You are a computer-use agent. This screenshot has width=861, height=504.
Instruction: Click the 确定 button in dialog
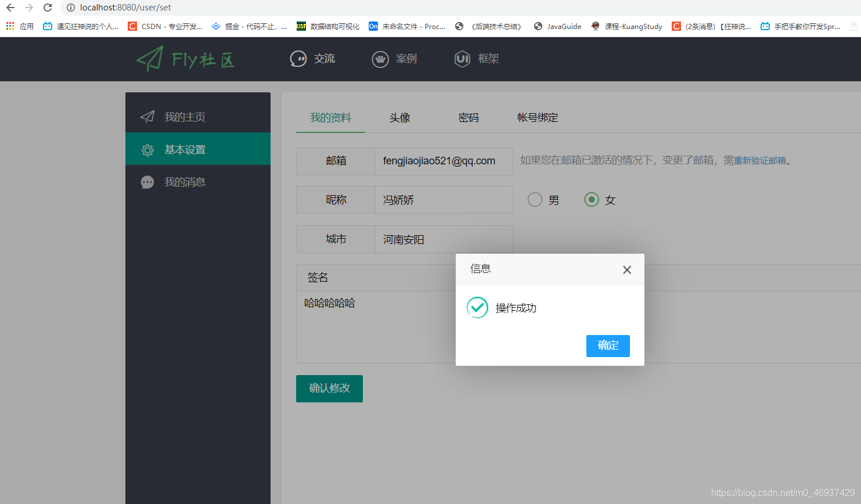click(x=608, y=345)
